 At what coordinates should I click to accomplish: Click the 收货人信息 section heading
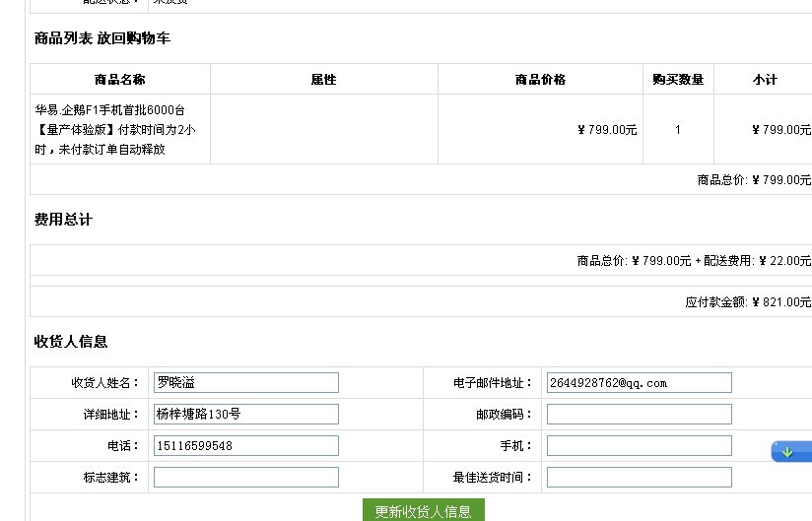(x=71, y=342)
